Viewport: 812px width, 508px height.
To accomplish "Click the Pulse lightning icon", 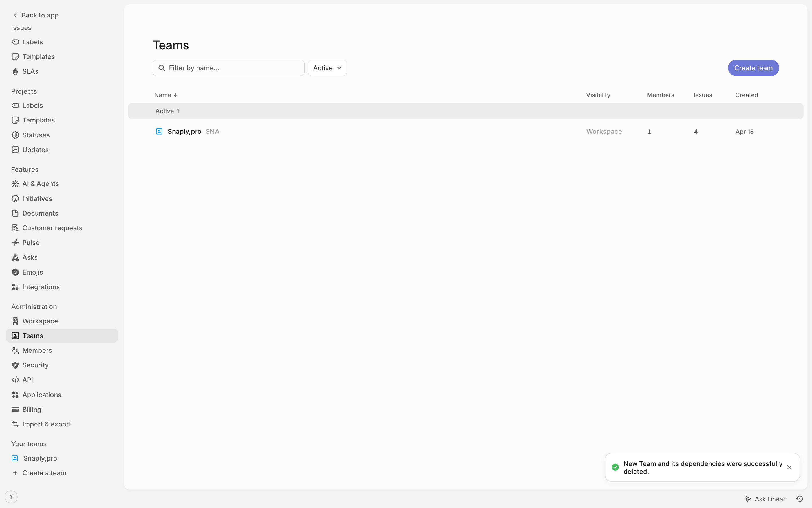I will click(x=15, y=243).
